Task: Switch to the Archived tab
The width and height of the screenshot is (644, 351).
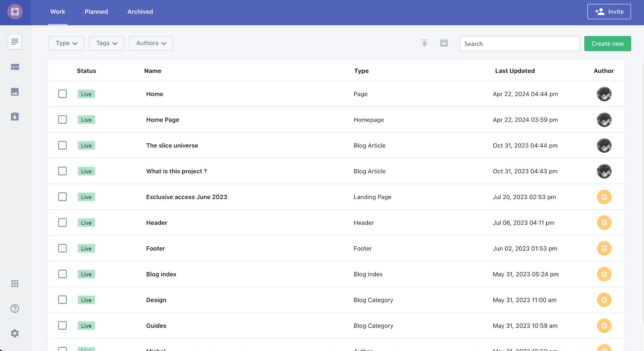Action: (140, 12)
